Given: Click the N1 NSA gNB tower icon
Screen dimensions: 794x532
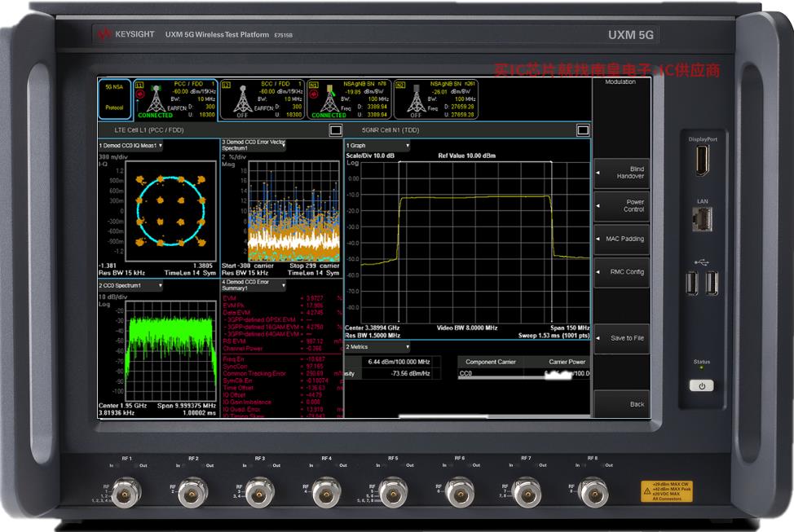Looking at the screenshot, I should (x=330, y=99).
